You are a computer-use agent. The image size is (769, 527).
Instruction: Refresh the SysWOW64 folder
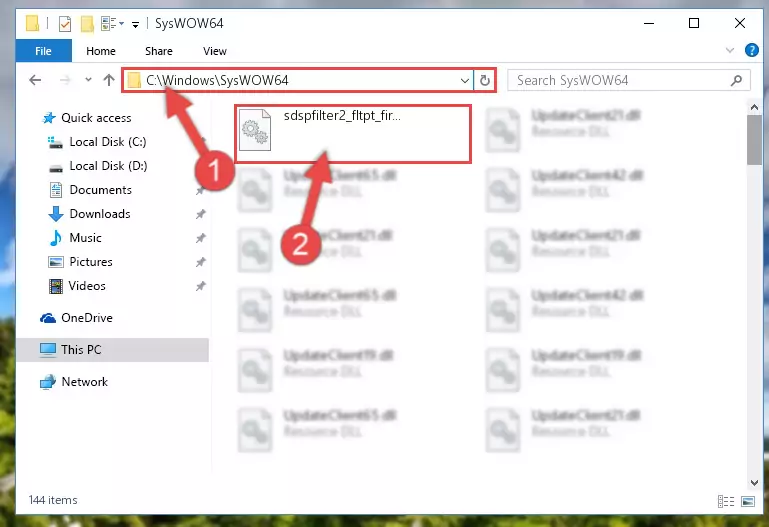(485, 80)
